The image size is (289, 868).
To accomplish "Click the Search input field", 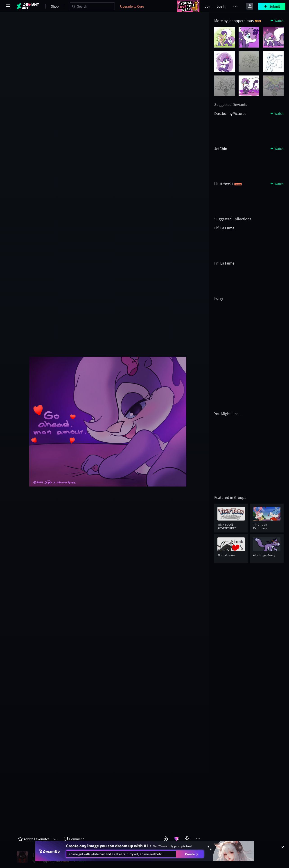I will (92, 6).
